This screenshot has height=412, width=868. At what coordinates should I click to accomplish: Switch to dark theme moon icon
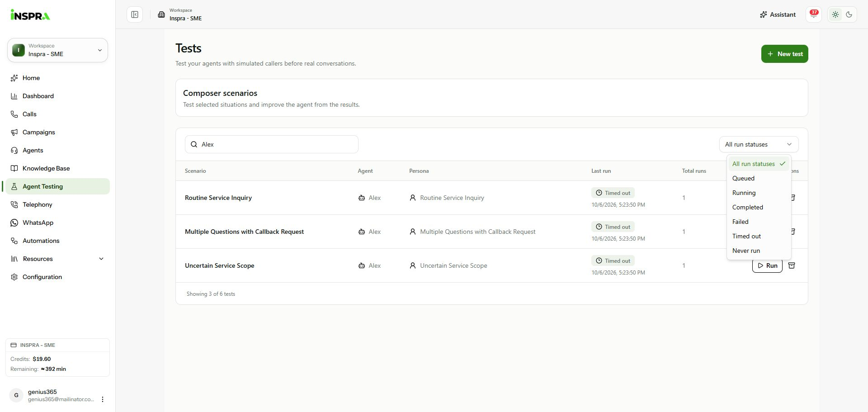[x=849, y=14]
